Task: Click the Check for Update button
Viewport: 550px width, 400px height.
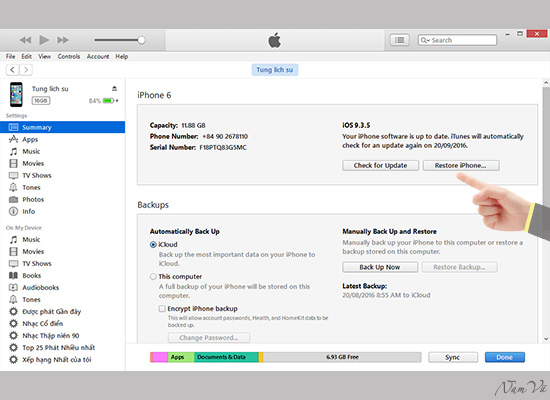Action: point(380,165)
